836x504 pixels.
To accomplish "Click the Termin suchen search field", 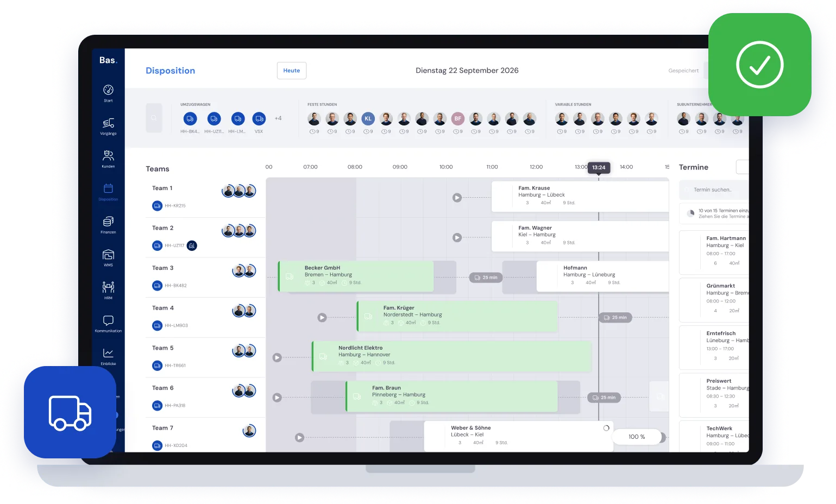I will (714, 190).
